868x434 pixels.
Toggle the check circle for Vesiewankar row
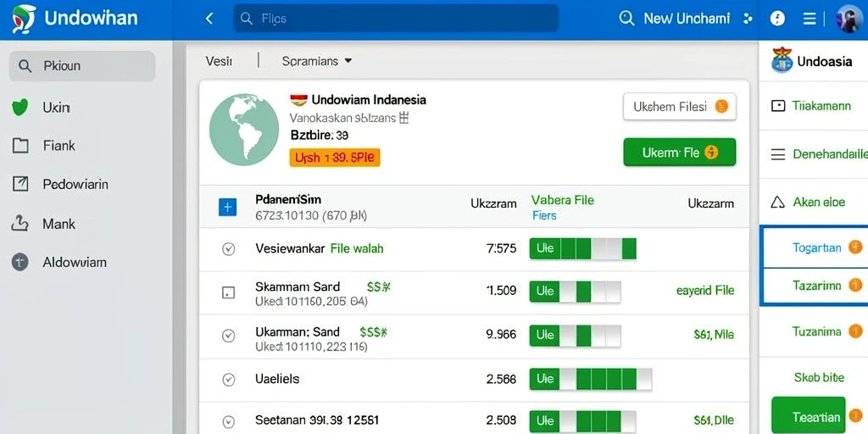[228, 249]
